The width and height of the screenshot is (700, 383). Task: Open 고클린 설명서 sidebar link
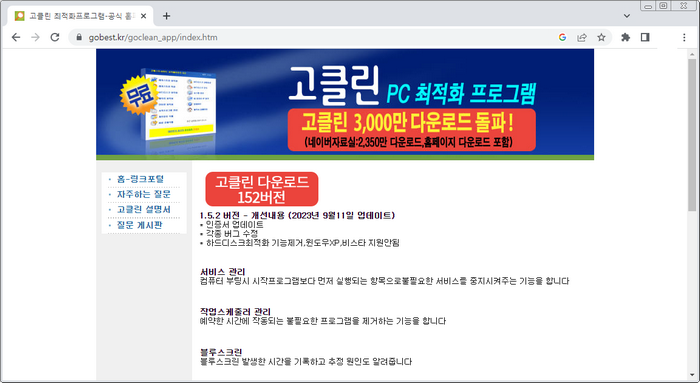point(143,209)
